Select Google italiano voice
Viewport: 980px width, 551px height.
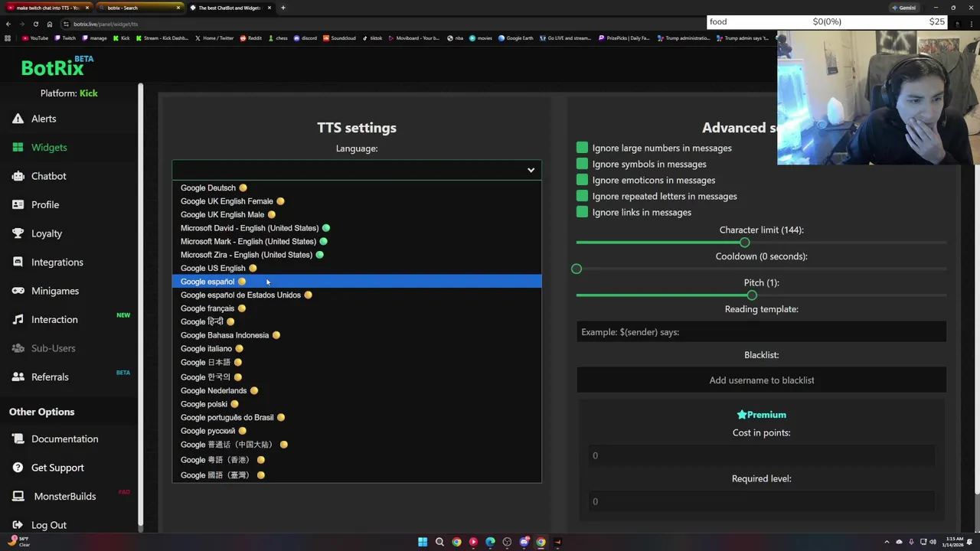(x=357, y=348)
